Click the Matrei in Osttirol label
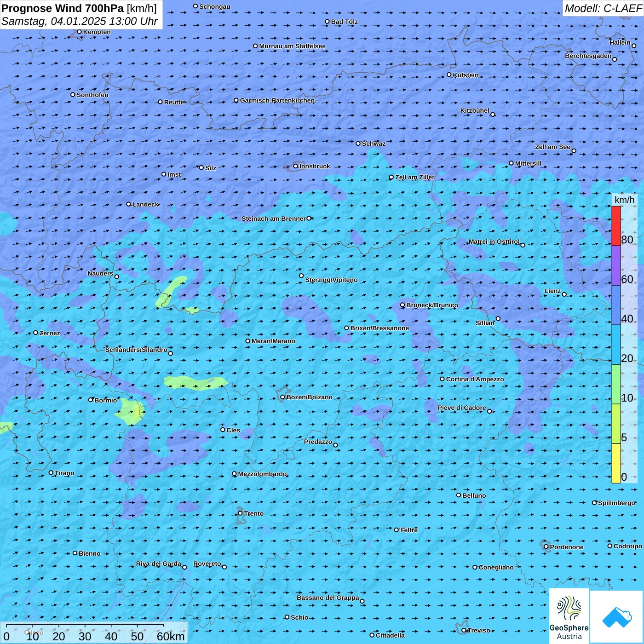 pos(494,241)
